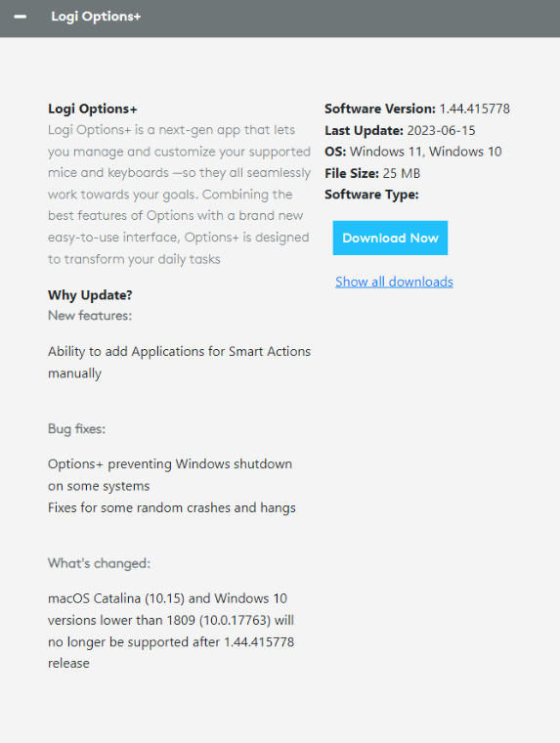Select the Last Update date 2023-06-15

coord(441,131)
